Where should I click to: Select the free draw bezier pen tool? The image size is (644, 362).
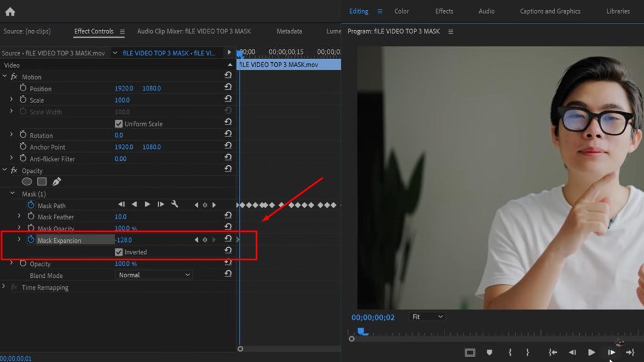click(55, 181)
